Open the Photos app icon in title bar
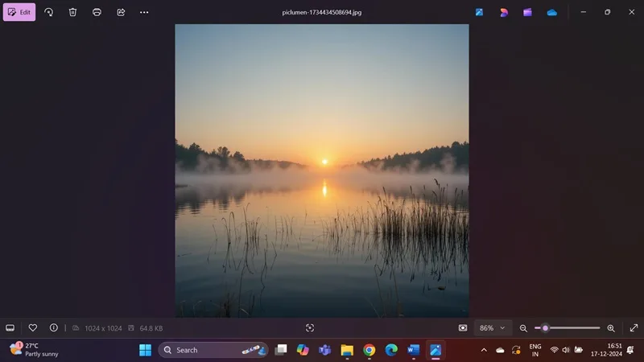 pos(479,12)
